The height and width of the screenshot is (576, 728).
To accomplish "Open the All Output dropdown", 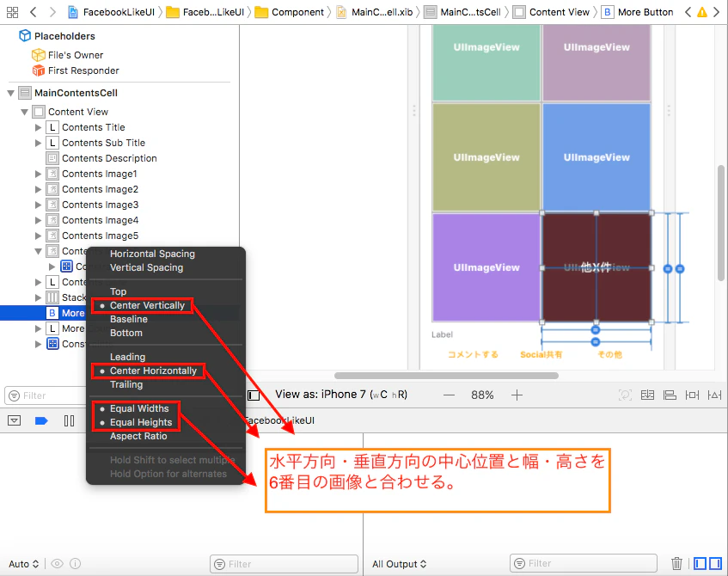I will (x=400, y=564).
